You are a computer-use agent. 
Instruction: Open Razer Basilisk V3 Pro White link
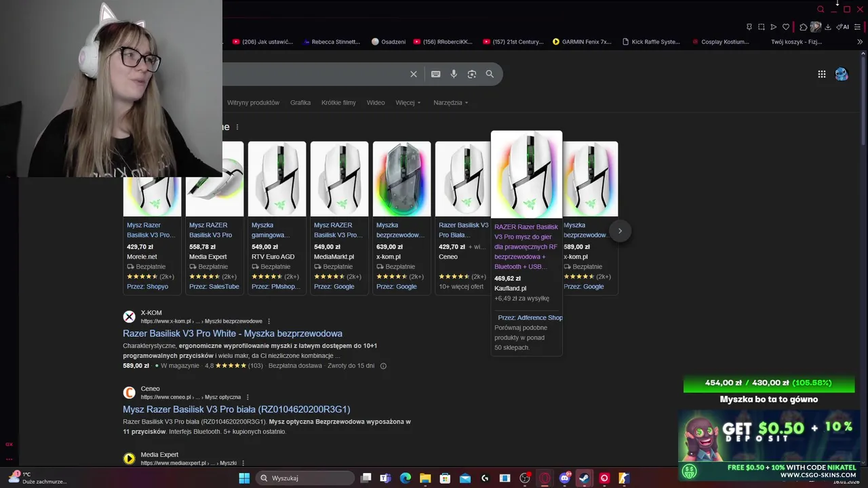pos(233,333)
